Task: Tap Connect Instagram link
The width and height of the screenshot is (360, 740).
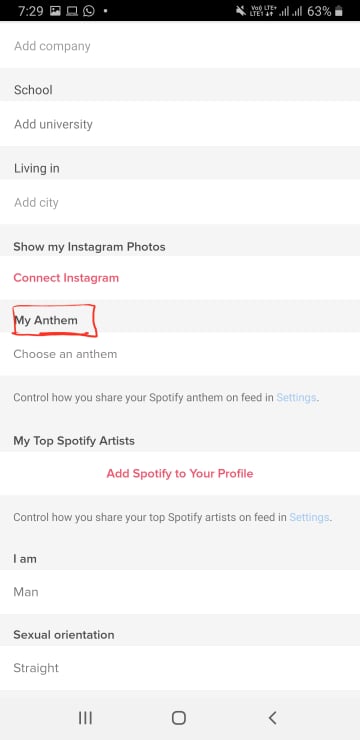Action: point(66,278)
